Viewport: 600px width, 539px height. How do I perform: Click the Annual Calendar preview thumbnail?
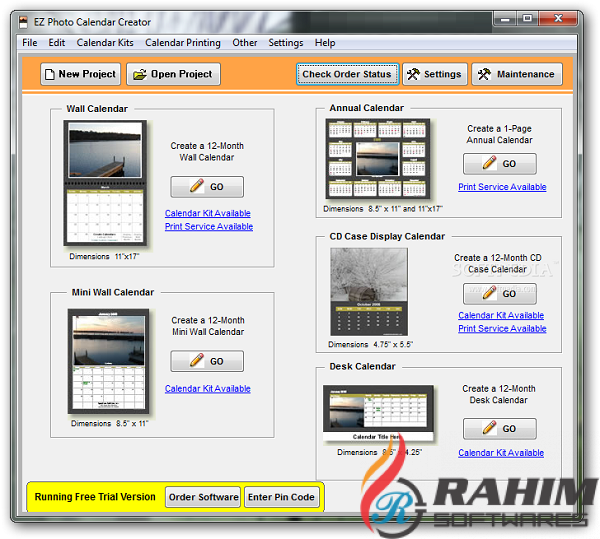point(378,159)
